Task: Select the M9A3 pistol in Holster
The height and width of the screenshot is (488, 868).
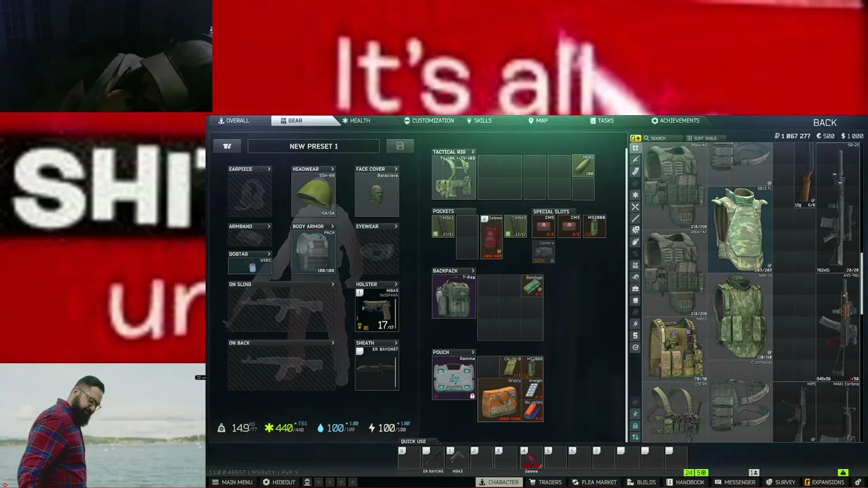Action: pyautogui.click(x=377, y=310)
